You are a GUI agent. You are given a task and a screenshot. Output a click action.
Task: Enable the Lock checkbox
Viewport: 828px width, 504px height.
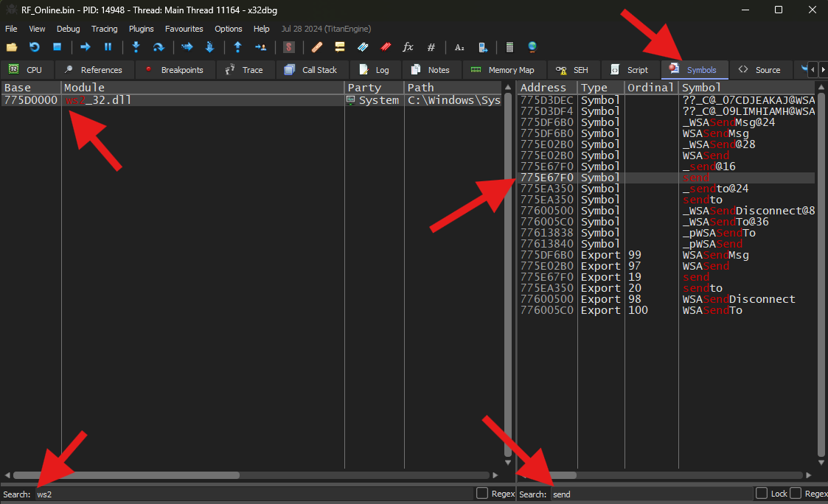tap(762, 494)
